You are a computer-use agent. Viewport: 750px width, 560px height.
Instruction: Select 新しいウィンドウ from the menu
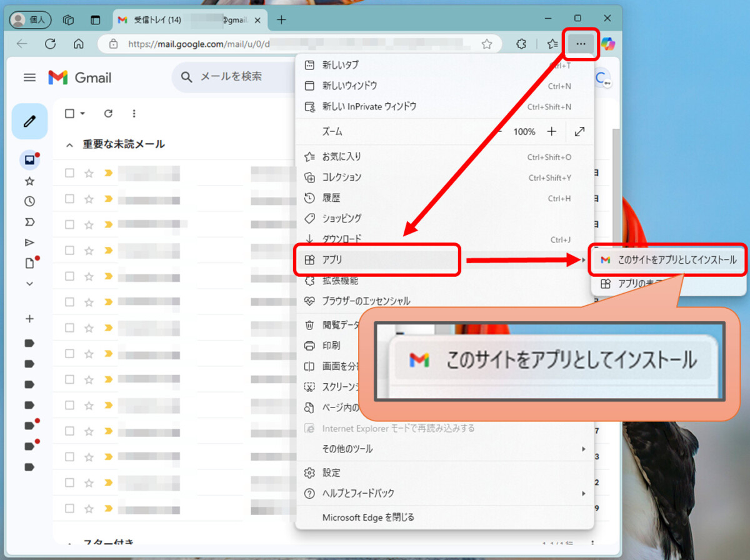pyautogui.click(x=444, y=86)
